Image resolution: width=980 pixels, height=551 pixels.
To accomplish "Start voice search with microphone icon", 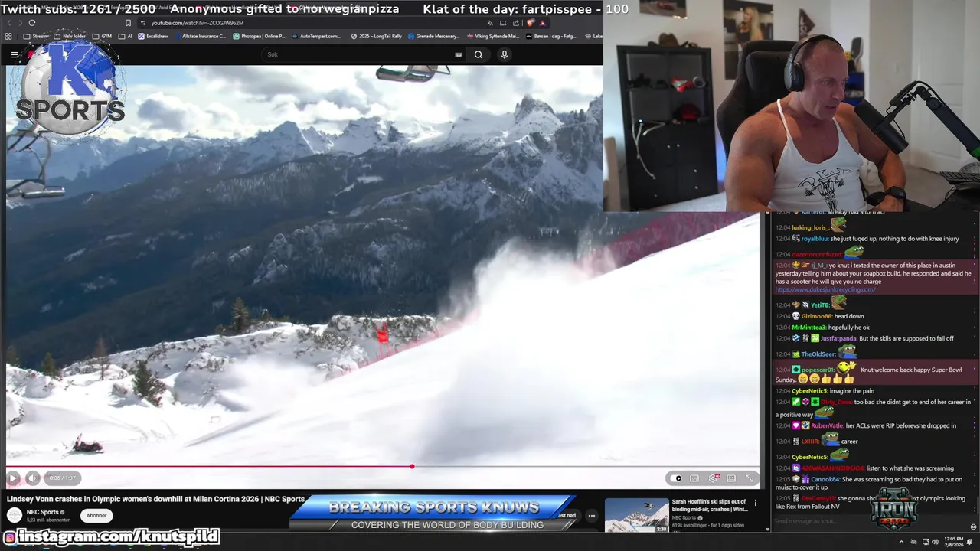I will click(x=504, y=54).
